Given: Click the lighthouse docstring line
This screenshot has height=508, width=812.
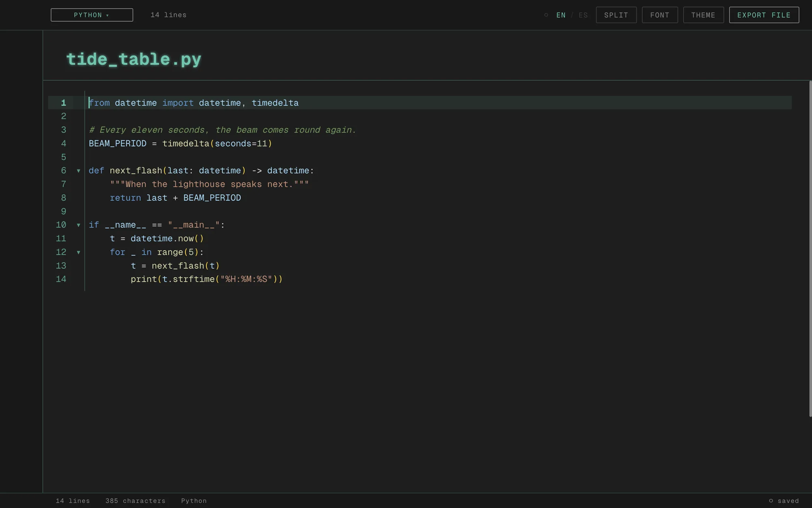Looking at the screenshot, I should (209, 184).
